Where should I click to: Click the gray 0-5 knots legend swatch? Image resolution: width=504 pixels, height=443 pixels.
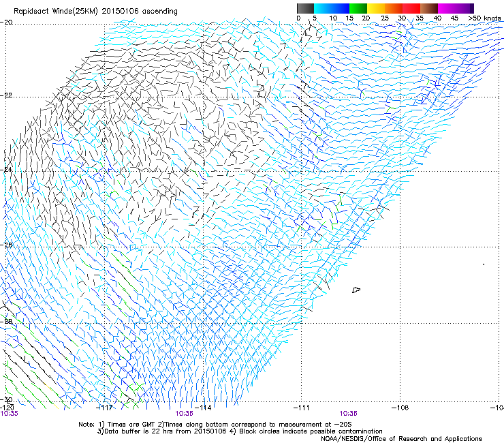(305, 8)
